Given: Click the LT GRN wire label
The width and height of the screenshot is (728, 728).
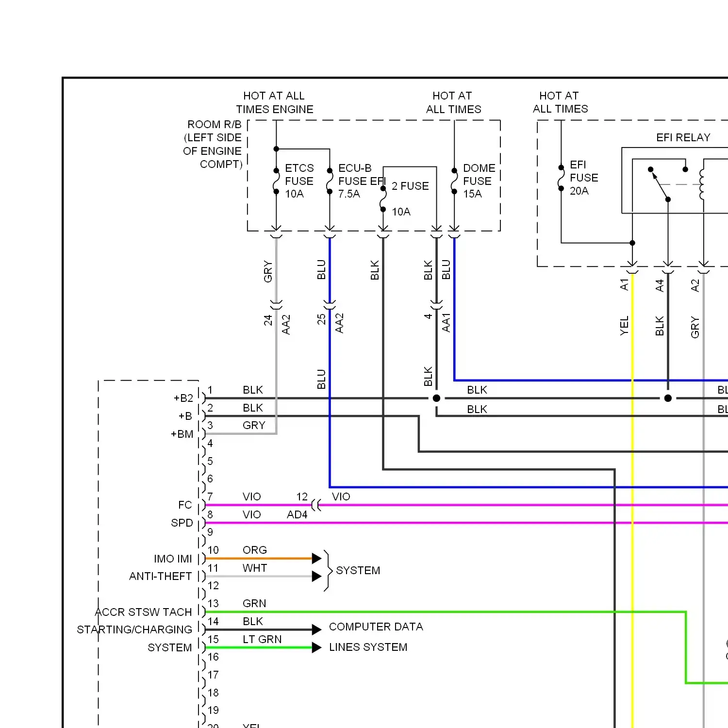Looking at the screenshot, I should pyautogui.click(x=262, y=639).
